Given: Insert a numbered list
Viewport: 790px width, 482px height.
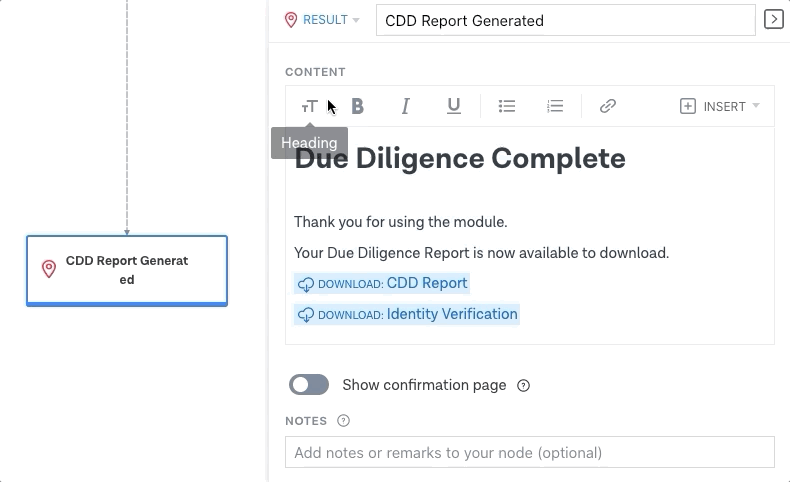Looking at the screenshot, I should coord(555,106).
